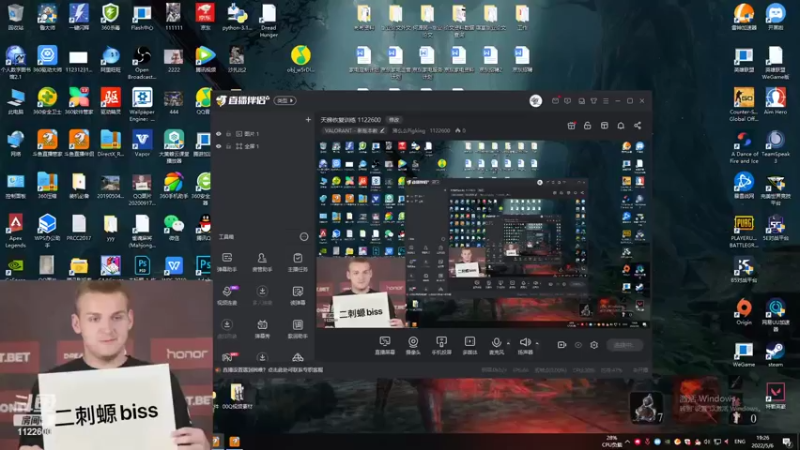800x450 pixels.
Task: Collapse the 工具箱 panel with round button
Action: [304, 237]
